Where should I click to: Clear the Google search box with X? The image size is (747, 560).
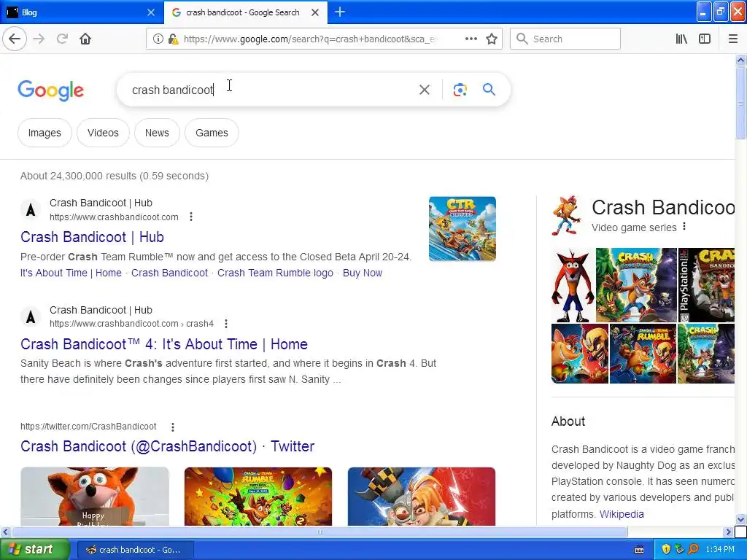[x=424, y=90]
